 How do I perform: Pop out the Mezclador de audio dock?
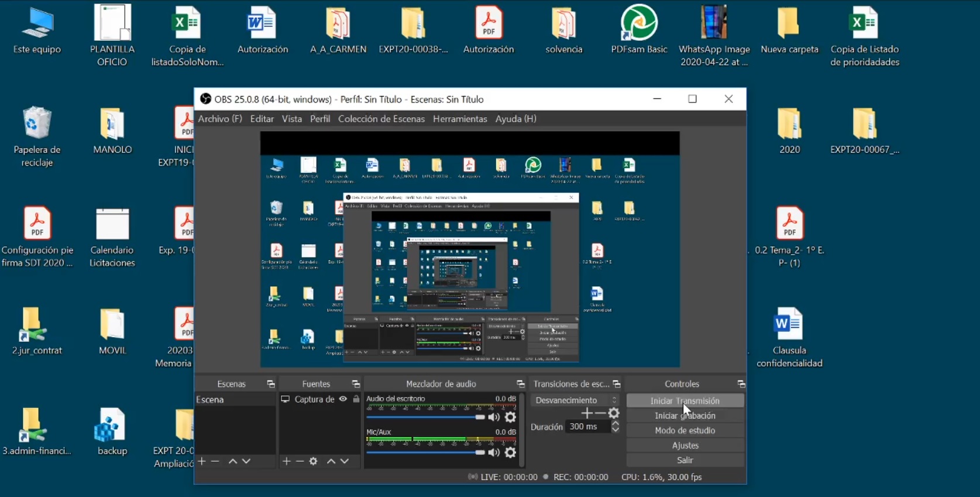[x=520, y=384]
